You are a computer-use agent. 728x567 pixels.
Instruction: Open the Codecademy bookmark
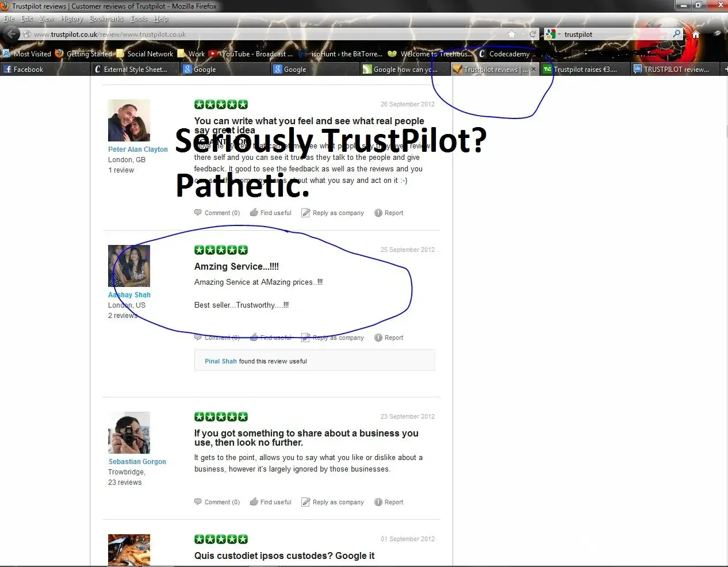[504, 54]
